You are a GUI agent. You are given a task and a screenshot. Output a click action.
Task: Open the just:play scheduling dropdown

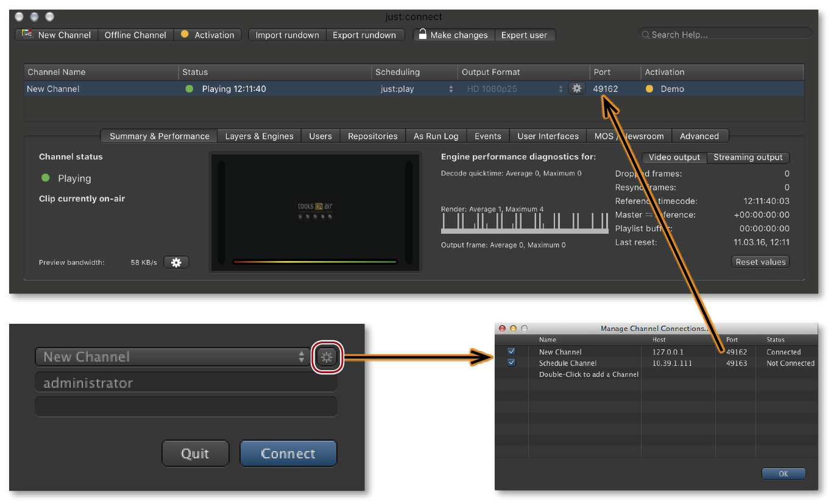416,89
